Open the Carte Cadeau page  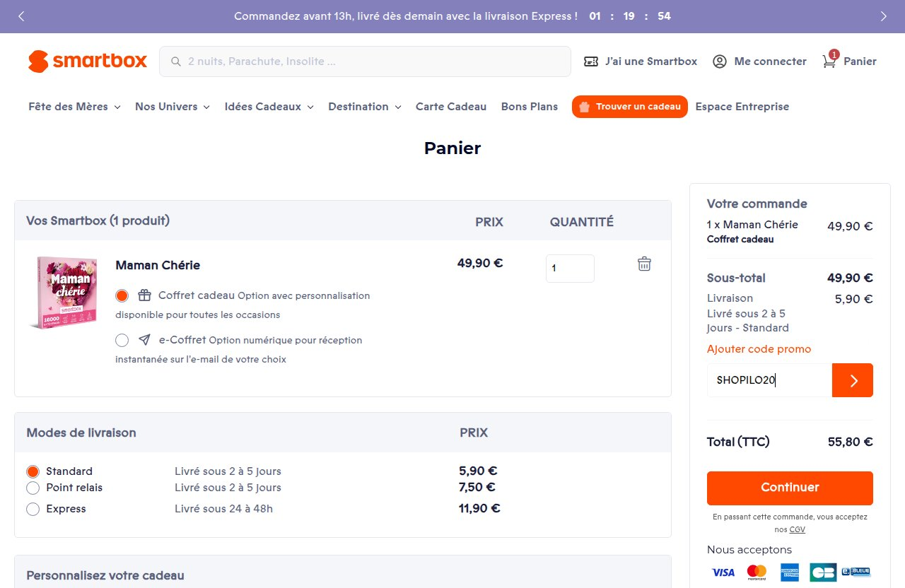[x=451, y=107]
